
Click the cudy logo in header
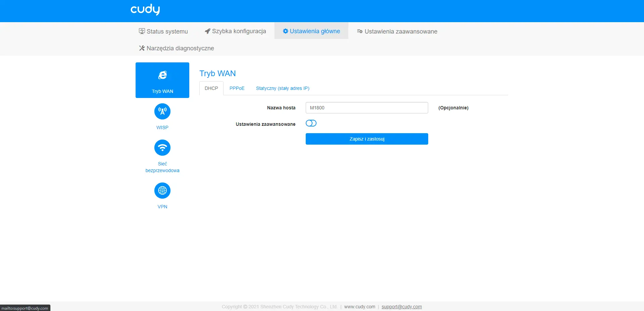click(x=145, y=9)
